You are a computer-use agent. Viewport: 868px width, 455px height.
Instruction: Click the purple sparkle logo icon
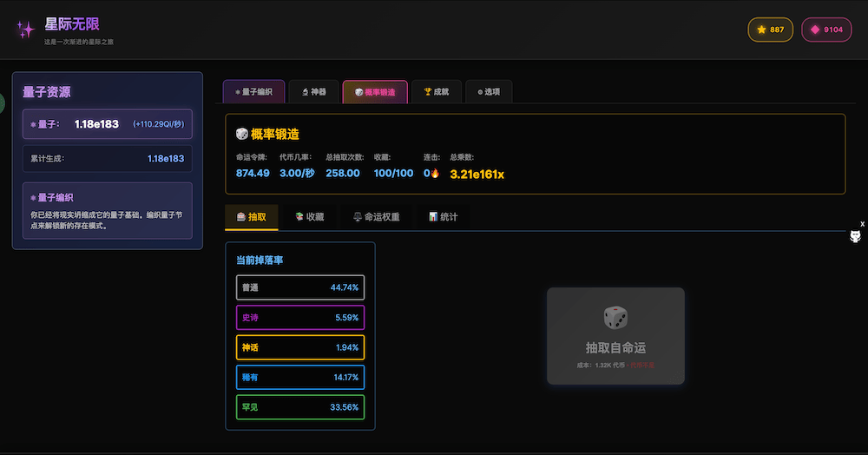pos(25,30)
